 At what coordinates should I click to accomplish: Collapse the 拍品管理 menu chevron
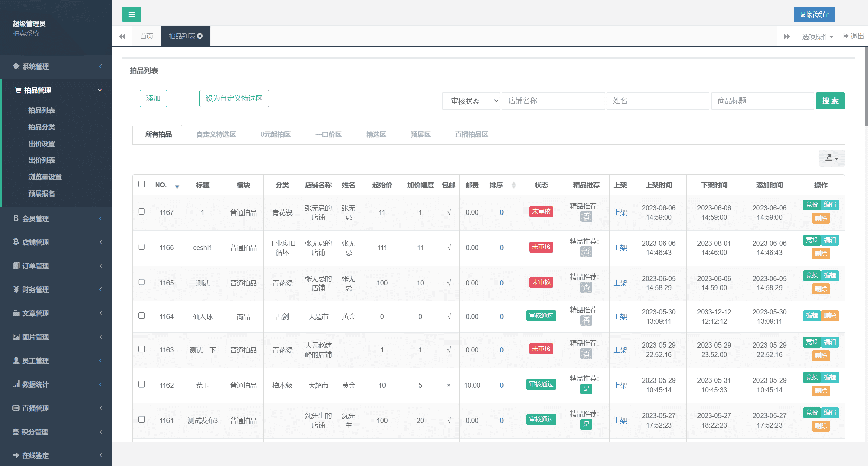tap(100, 90)
